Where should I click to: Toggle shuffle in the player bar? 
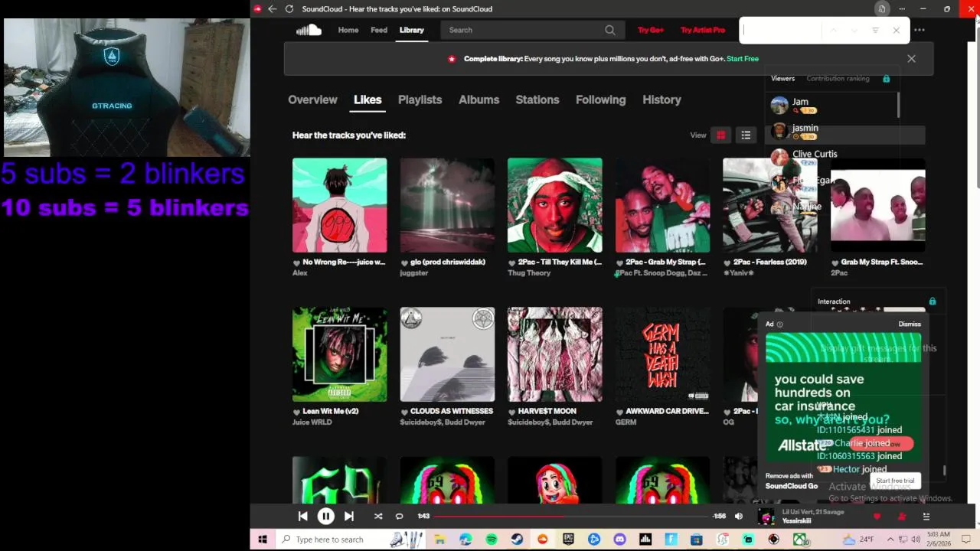377,517
